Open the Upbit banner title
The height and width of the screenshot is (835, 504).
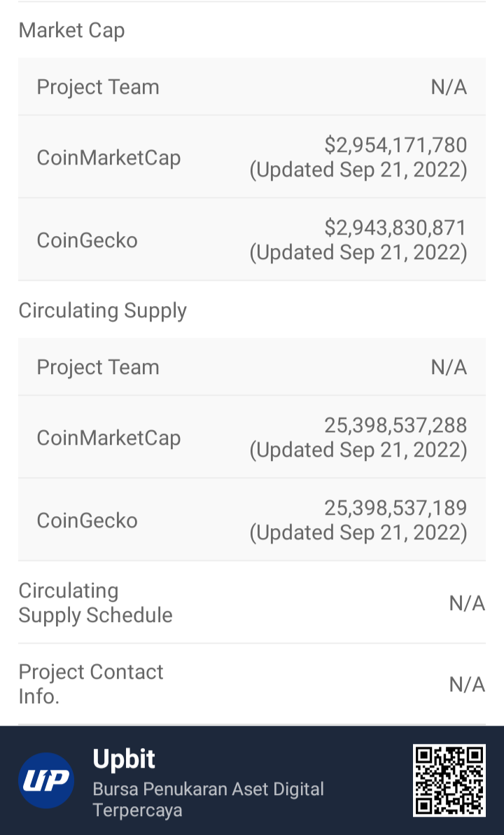click(123, 759)
